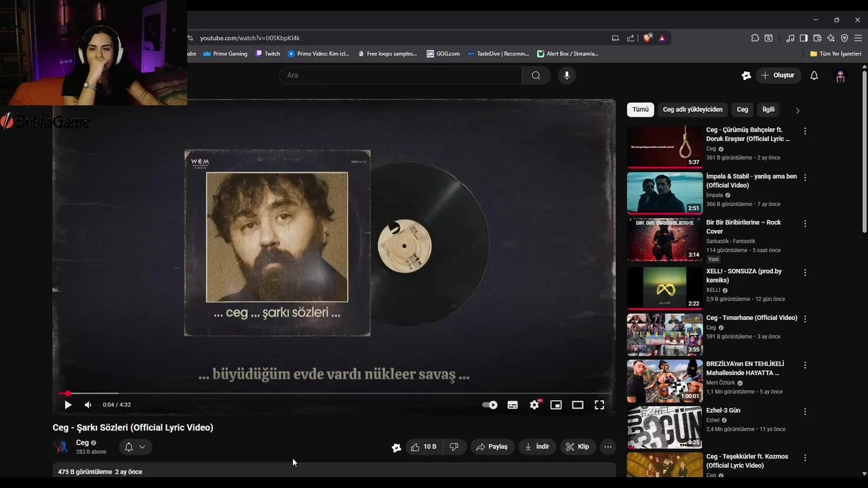Image resolution: width=868 pixels, height=488 pixels.
Task: Show more filter chips with the right arrow
Action: coord(797,110)
